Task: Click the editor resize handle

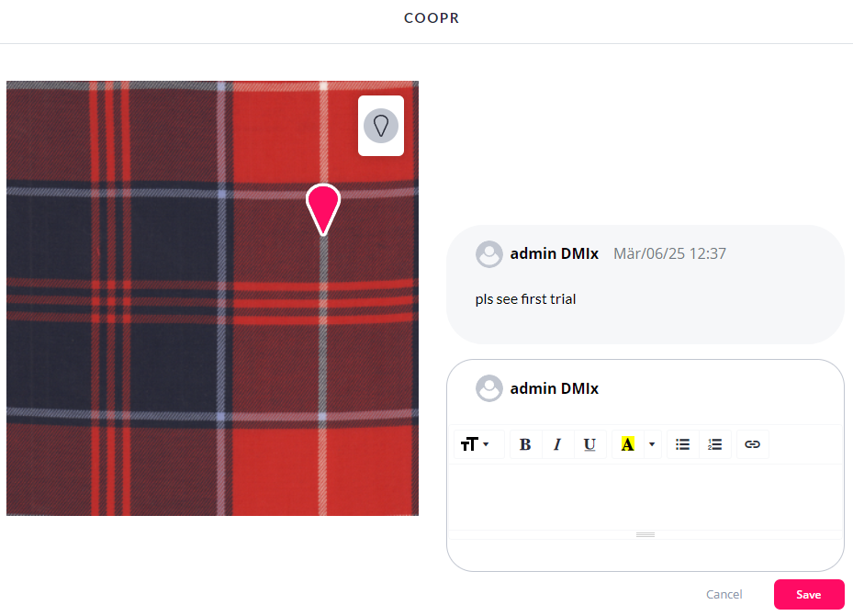Action: pyautogui.click(x=645, y=534)
